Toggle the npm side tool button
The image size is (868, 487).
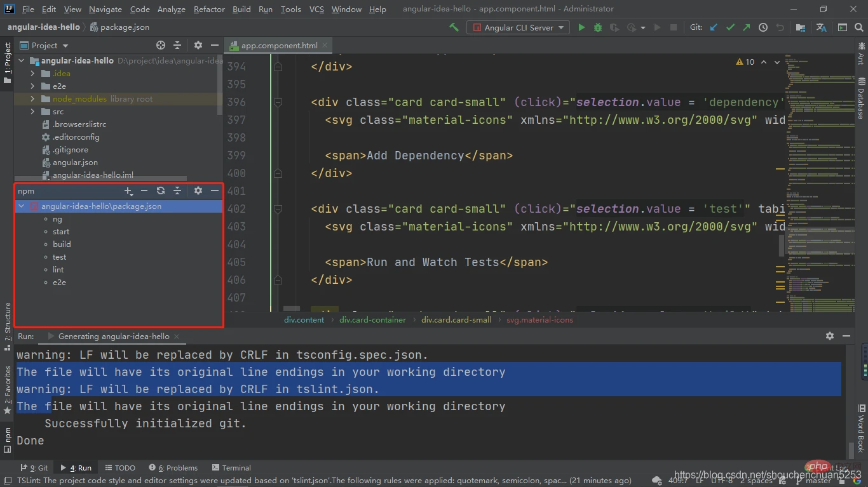coord(8,439)
